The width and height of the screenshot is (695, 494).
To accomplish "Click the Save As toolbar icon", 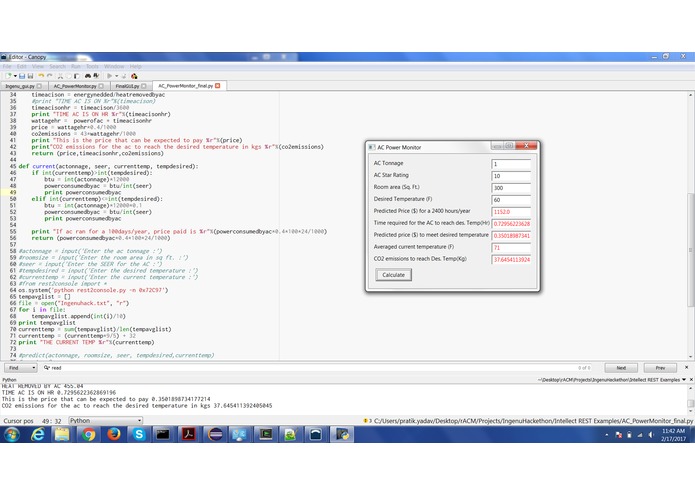I will (30, 76).
